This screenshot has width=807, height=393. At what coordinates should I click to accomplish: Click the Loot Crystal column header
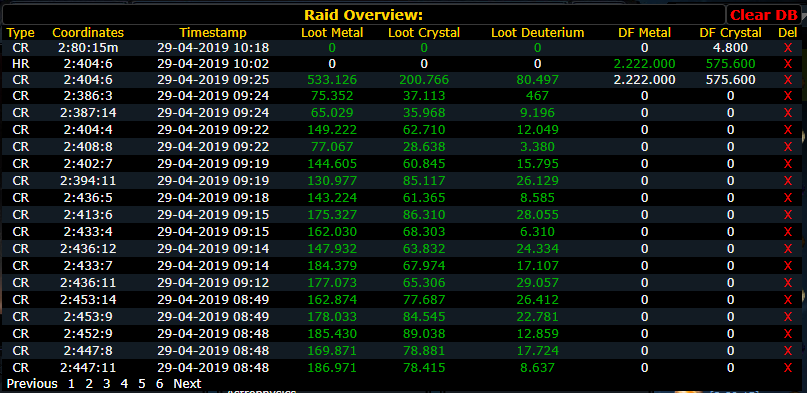point(424,33)
